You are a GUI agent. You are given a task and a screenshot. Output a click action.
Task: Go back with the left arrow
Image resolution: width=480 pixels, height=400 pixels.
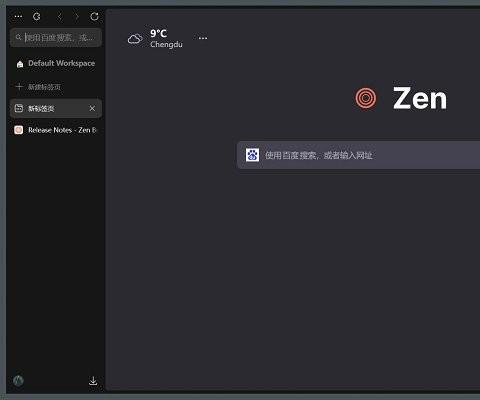pyautogui.click(x=59, y=16)
